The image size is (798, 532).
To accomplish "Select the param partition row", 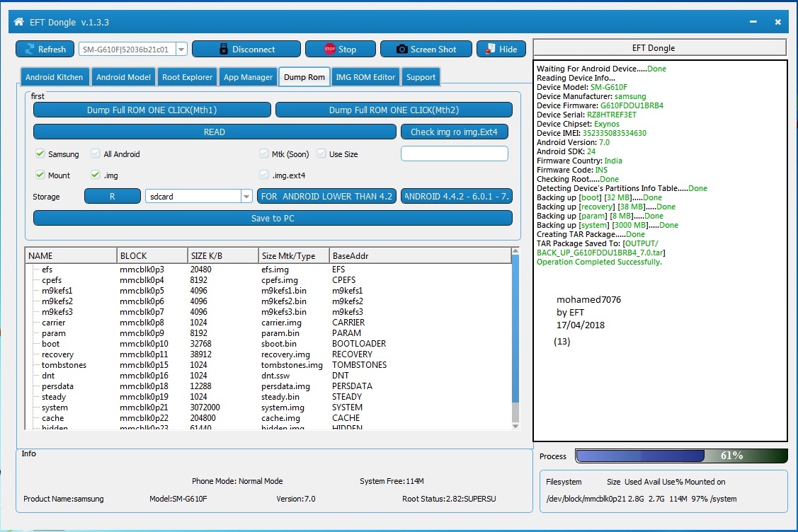I will tap(268, 333).
